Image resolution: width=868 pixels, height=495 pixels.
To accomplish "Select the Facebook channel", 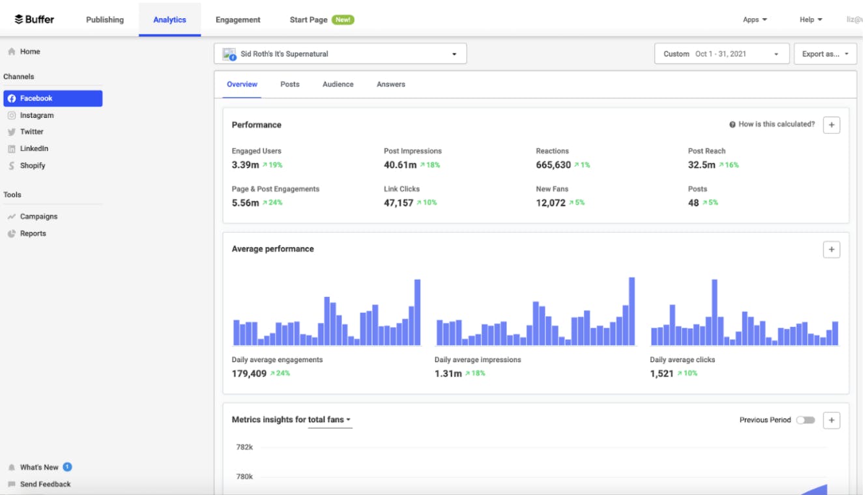I will point(53,98).
